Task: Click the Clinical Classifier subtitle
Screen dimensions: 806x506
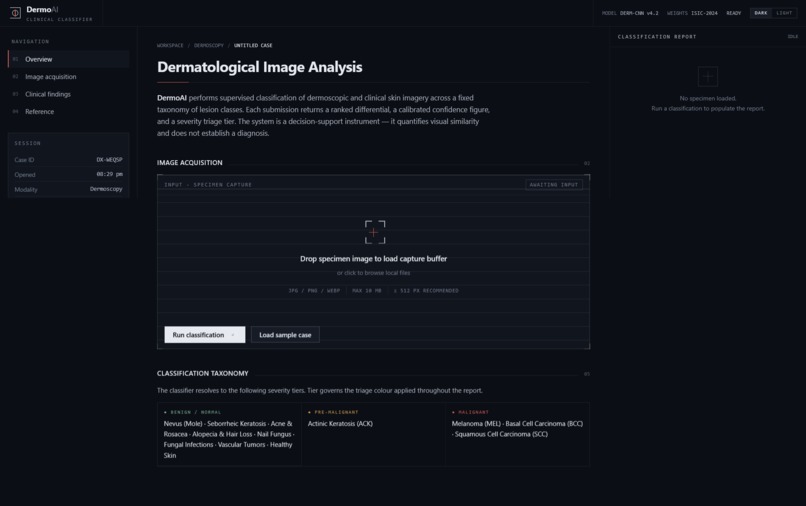Action: [60, 20]
